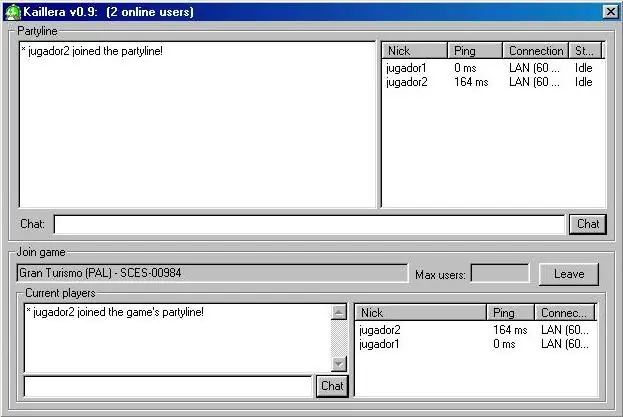Click Idle status of jugador2
Viewport: 623px width, 417px height.
pos(584,82)
